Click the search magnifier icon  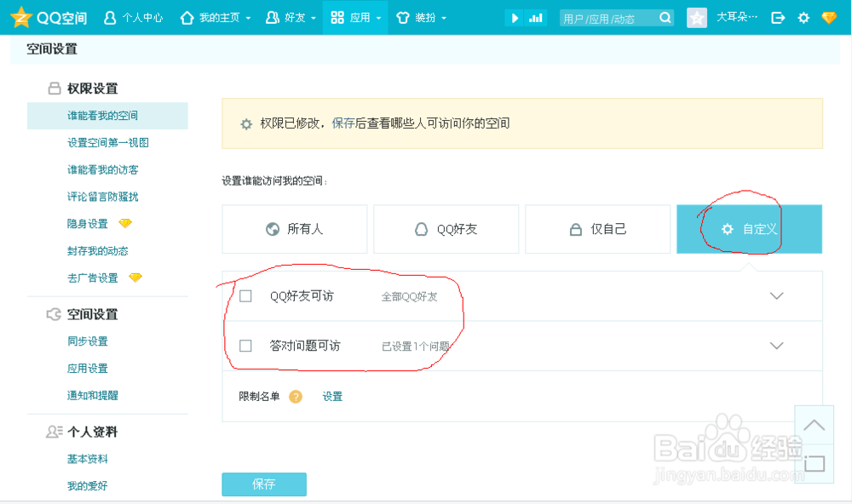pyautogui.click(x=665, y=18)
